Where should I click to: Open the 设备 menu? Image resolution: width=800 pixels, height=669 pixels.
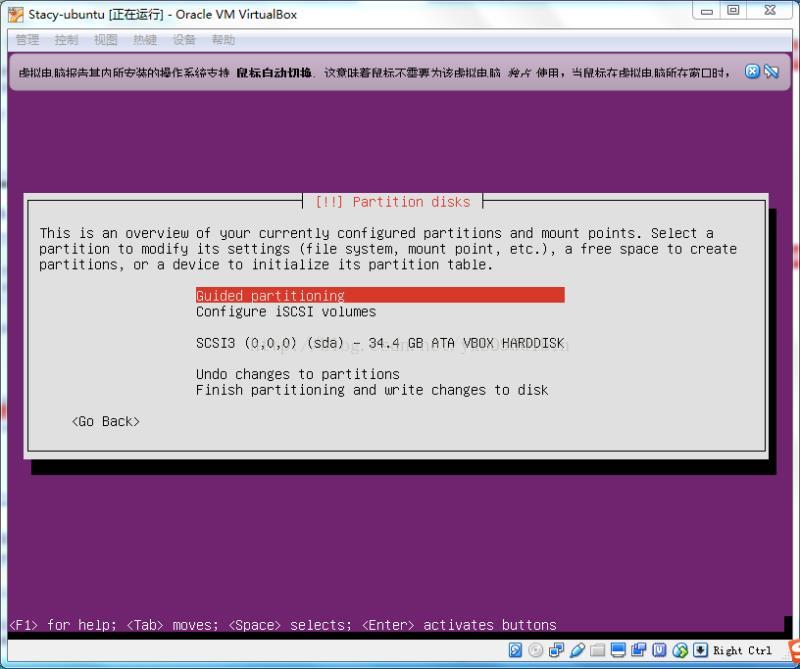coord(184,40)
